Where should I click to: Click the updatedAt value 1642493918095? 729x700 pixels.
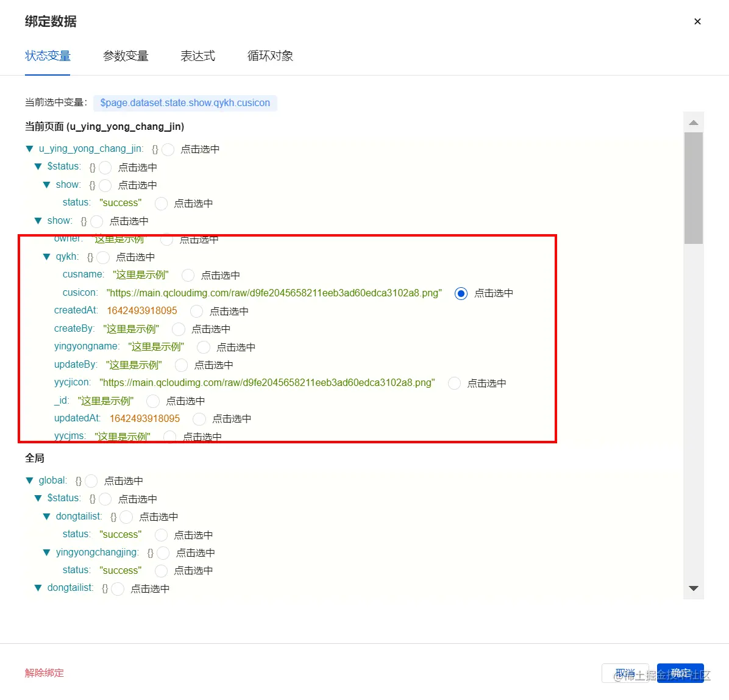(144, 419)
